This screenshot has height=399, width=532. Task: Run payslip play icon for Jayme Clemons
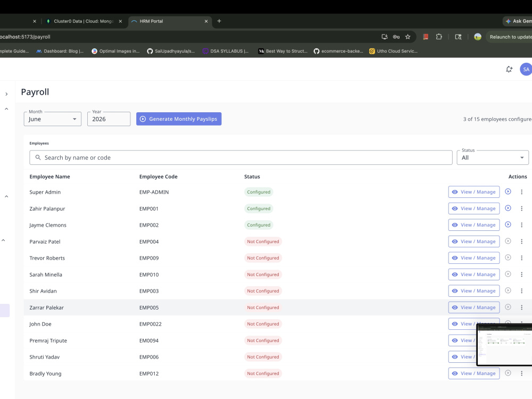[x=508, y=225]
